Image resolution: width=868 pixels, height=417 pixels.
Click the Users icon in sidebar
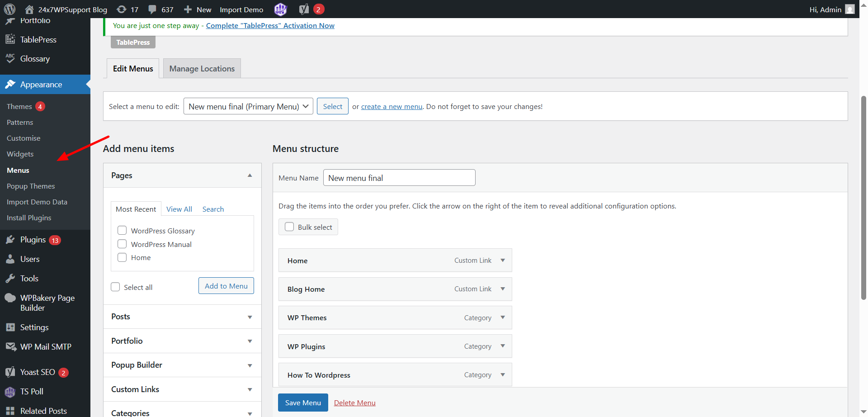pyautogui.click(x=10, y=259)
